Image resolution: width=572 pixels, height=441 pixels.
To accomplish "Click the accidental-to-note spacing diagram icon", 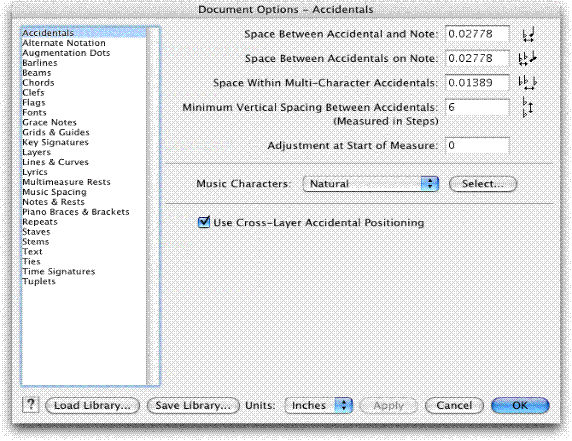I will [528, 34].
